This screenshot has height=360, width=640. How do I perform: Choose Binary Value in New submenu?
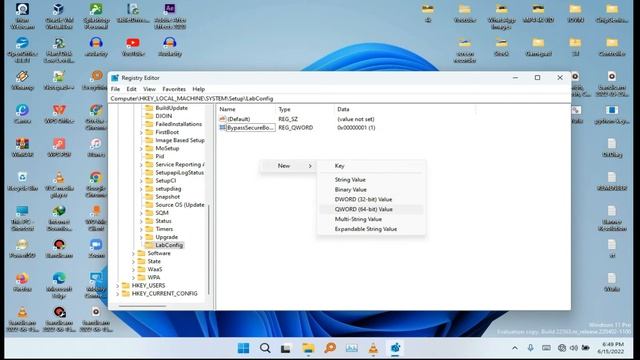tap(371, 189)
